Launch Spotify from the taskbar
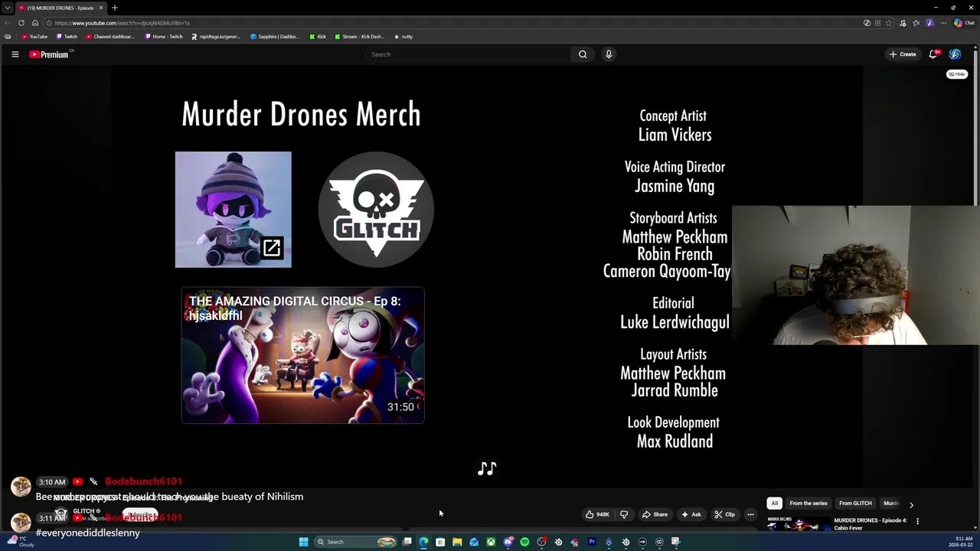 524,542
